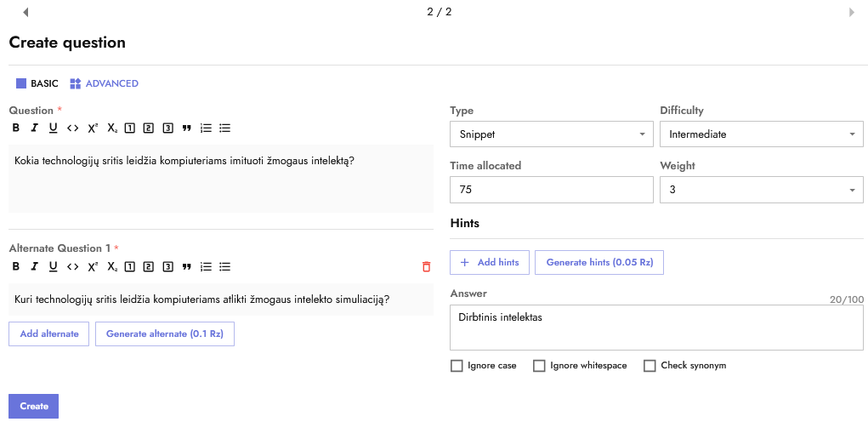The height and width of the screenshot is (422, 868).
Task: Add numbered list in main Question toolbar
Action: pos(206,128)
